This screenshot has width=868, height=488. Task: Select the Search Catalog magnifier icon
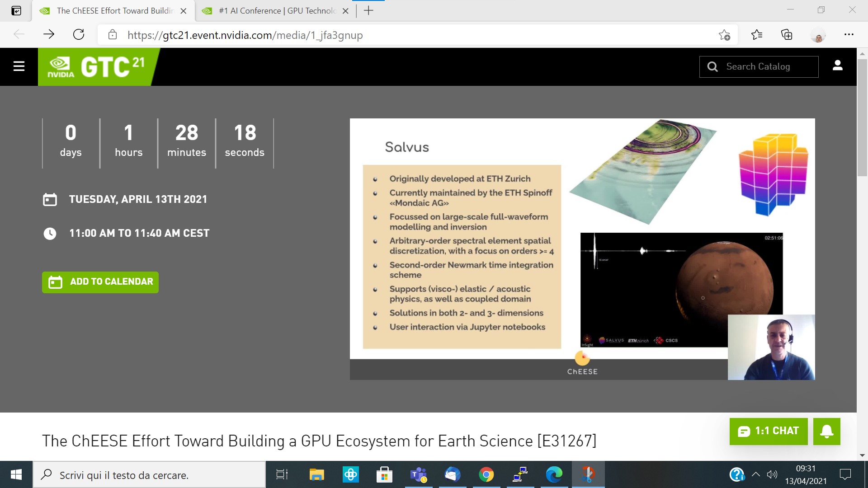(x=713, y=66)
